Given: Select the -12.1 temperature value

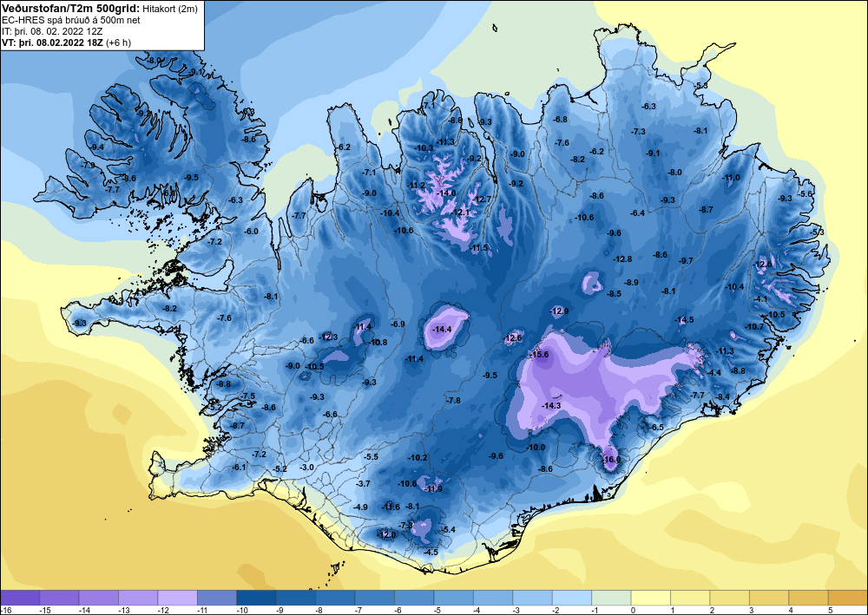Looking at the screenshot, I should [x=461, y=213].
